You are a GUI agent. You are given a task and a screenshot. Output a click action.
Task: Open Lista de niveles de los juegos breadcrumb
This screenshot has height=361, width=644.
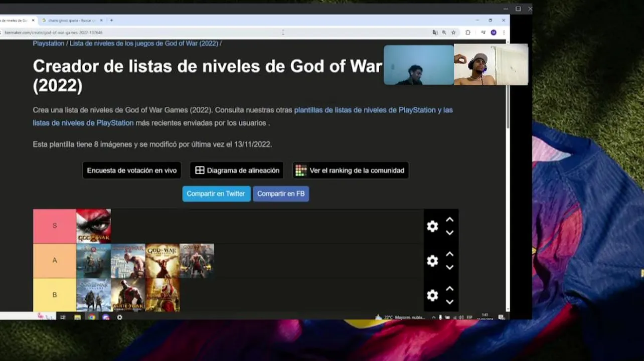144,44
